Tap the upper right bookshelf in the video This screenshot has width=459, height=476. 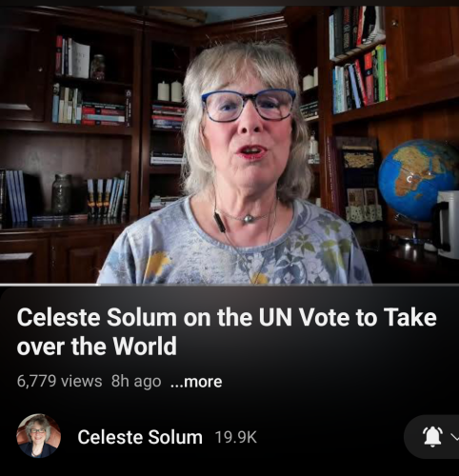coord(358,60)
